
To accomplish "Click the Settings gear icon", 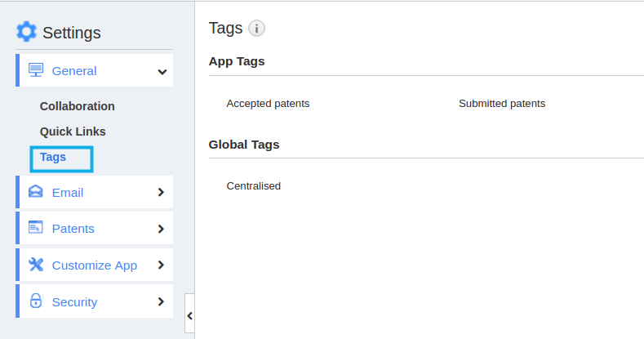I will point(26,32).
